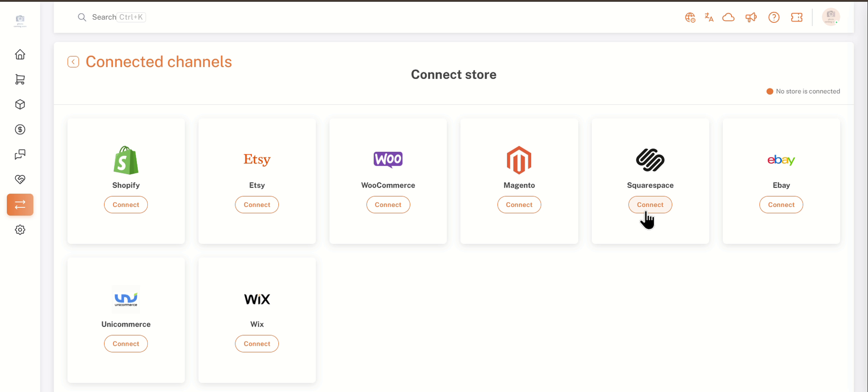The width and height of the screenshot is (868, 392).
Task: Connect the Etsy store
Action: (257, 204)
